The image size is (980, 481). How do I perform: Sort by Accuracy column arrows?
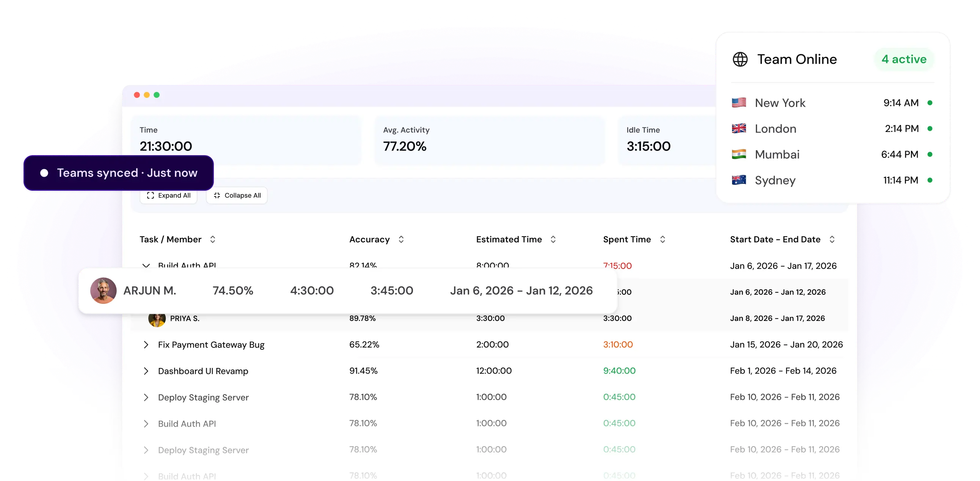401,239
